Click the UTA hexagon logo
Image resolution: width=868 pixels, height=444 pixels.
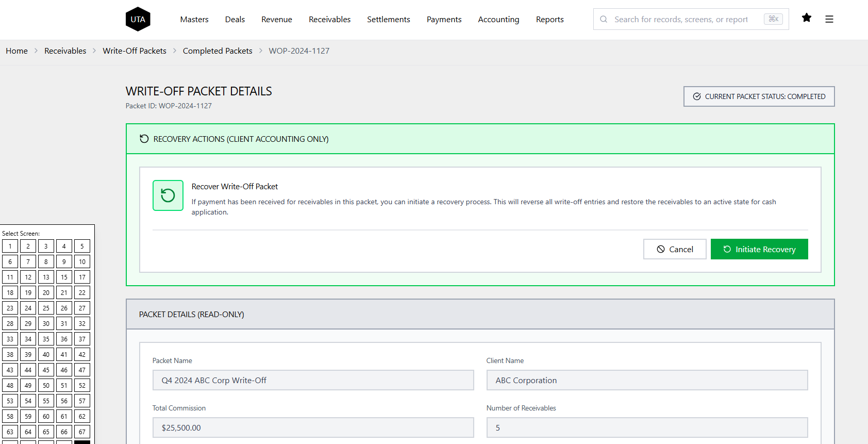pos(138,19)
